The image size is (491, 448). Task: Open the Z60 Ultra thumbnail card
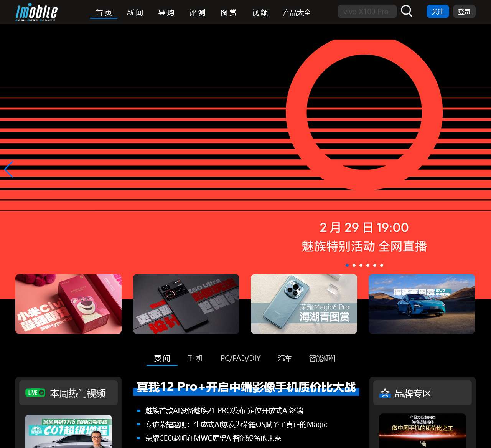pos(186,304)
